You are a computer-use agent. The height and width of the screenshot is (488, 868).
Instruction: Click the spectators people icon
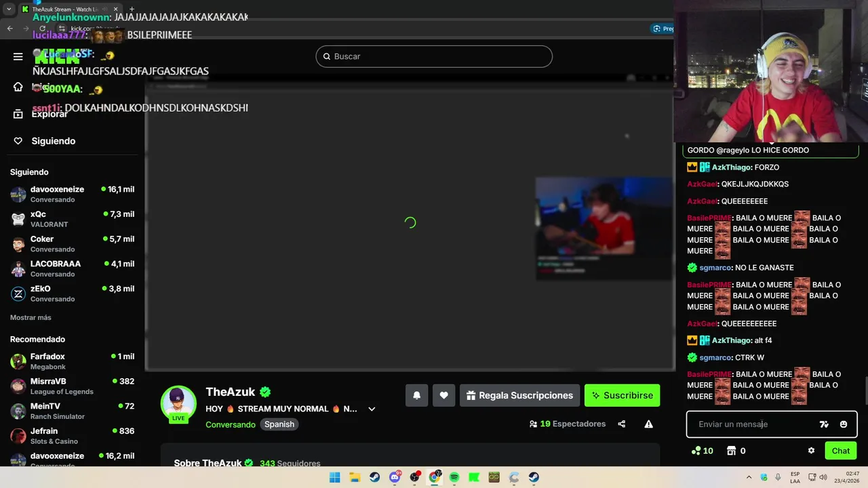point(533,424)
